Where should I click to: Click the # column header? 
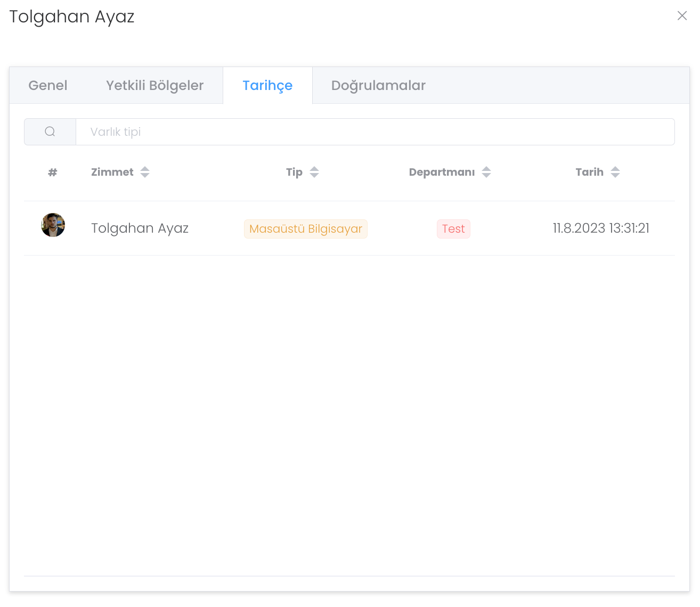[x=52, y=172]
